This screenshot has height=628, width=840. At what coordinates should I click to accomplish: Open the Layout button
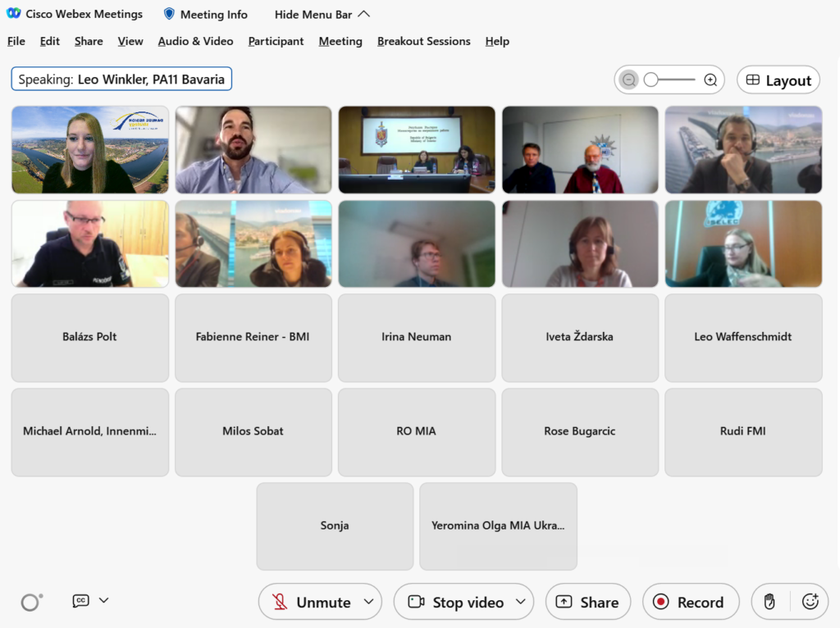click(778, 80)
